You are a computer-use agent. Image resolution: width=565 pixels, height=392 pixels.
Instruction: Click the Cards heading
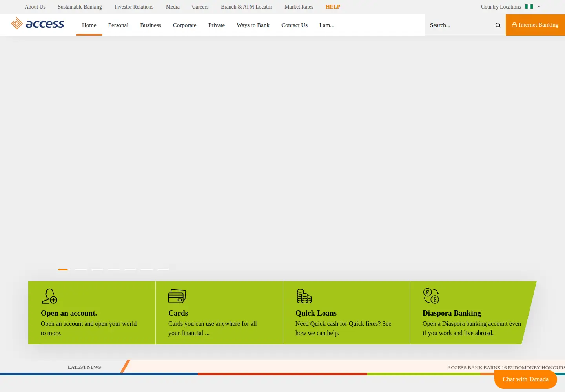[178, 313]
